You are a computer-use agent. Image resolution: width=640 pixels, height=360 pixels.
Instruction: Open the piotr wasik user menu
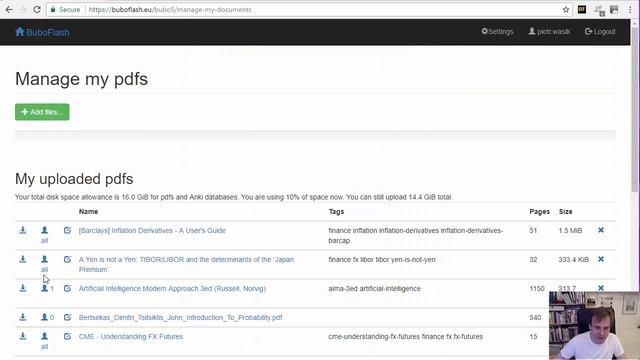549,31
